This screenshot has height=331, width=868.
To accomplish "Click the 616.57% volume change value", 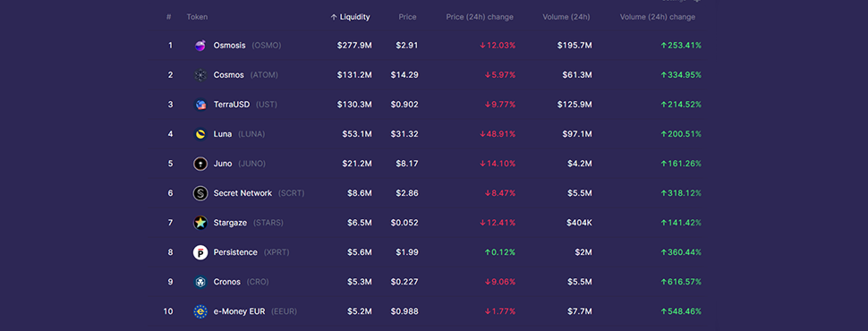I will tap(681, 282).
